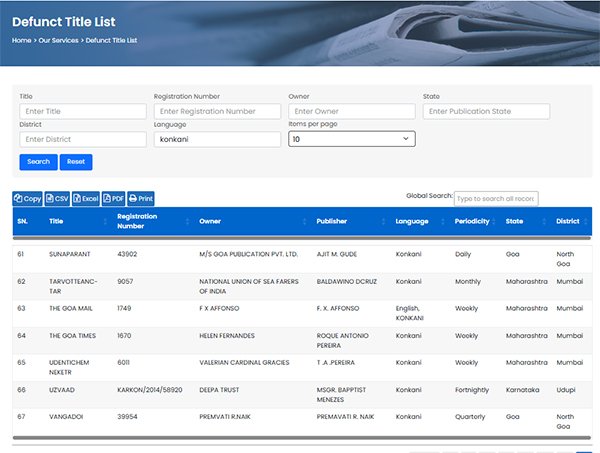Focus the Title input field
The image size is (600, 453).
[83, 112]
